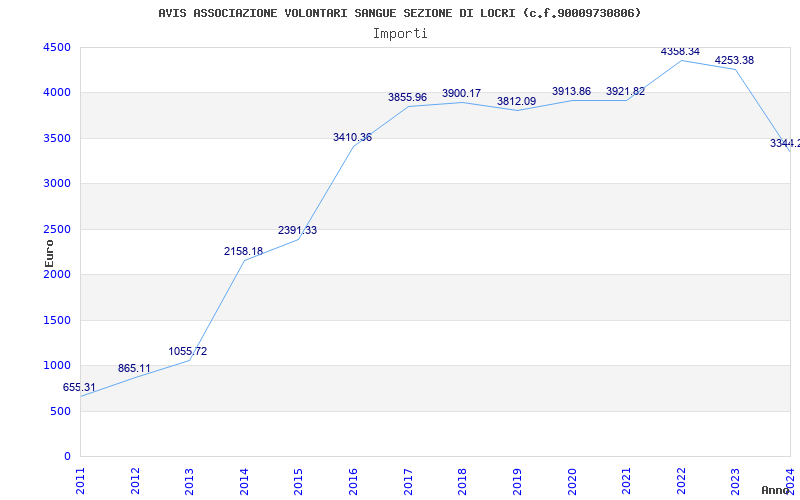Viewport: 800px width, 500px height.
Task: Select the 3921.82 data label
Action: [626, 92]
